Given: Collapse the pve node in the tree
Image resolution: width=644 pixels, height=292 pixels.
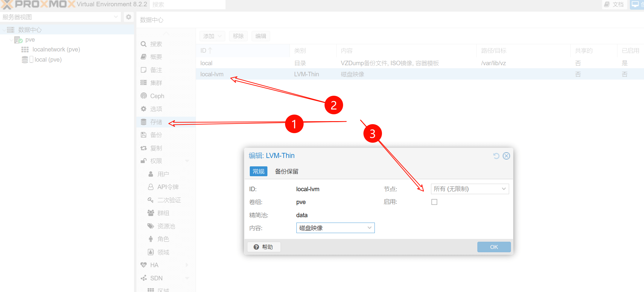Looking at the screenshot, I should (x=11, y=39).
